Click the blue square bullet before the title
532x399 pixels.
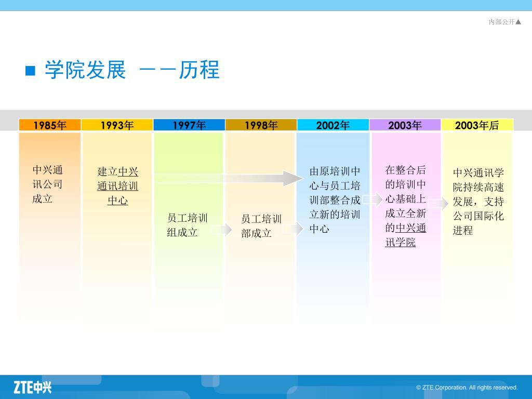coord(31,71)
